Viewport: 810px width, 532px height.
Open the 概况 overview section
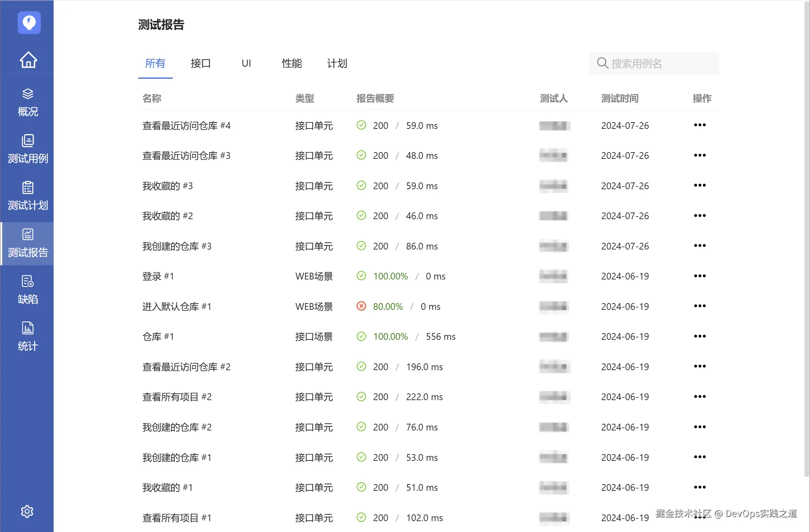pyautogui.click(x=28, y=102)
